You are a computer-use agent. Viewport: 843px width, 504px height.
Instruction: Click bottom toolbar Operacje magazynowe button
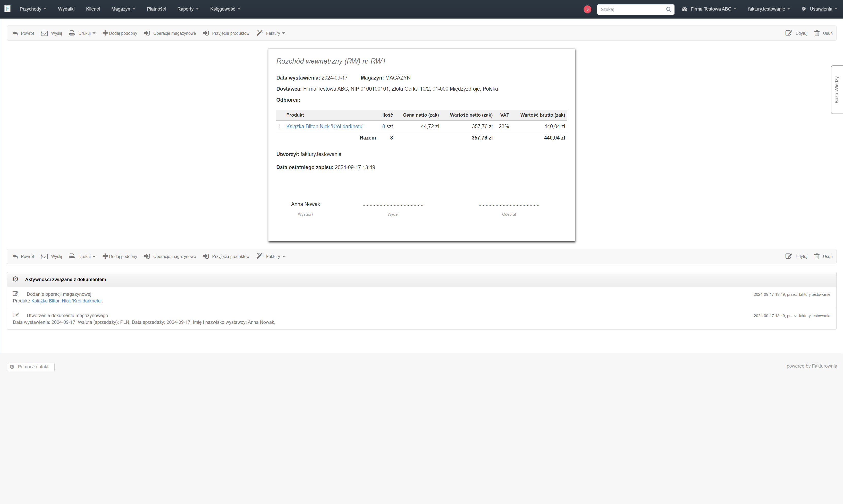(x=170, y=256)
